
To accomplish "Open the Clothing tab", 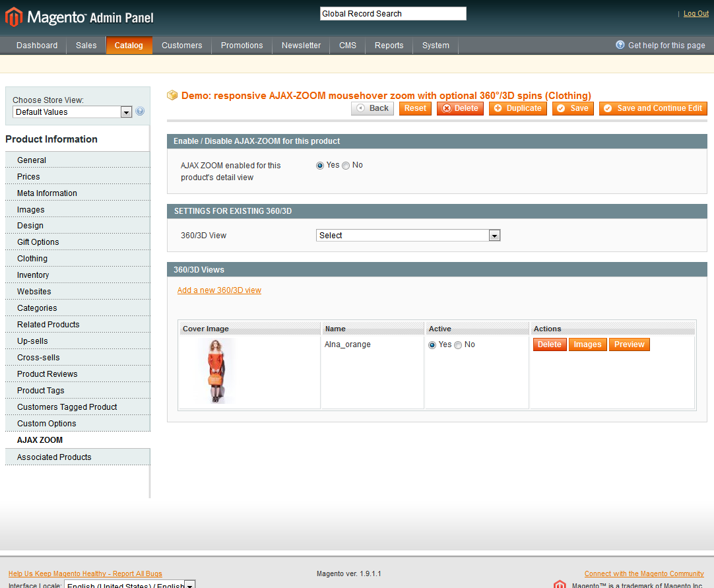I will point(77,258).
